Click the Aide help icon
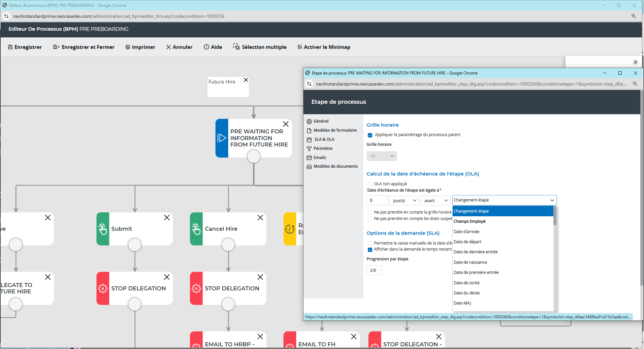This screenshot has height=349, width=644. click(x=206, y=47)
